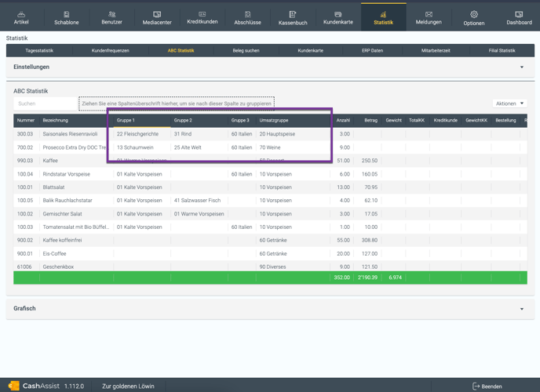Sort by the Gruppe 3 column header

pyautogui.click(x=240, y=121)
